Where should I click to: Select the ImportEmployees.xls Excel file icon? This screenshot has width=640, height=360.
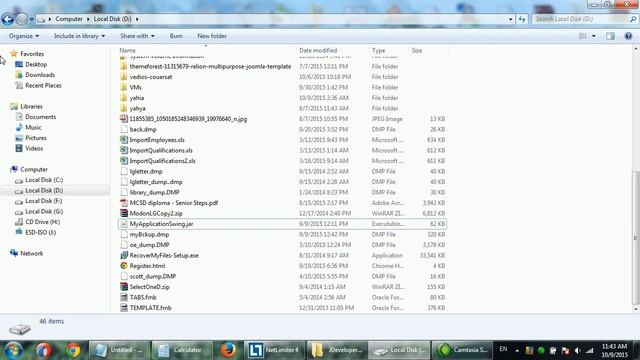click(124, 140)
